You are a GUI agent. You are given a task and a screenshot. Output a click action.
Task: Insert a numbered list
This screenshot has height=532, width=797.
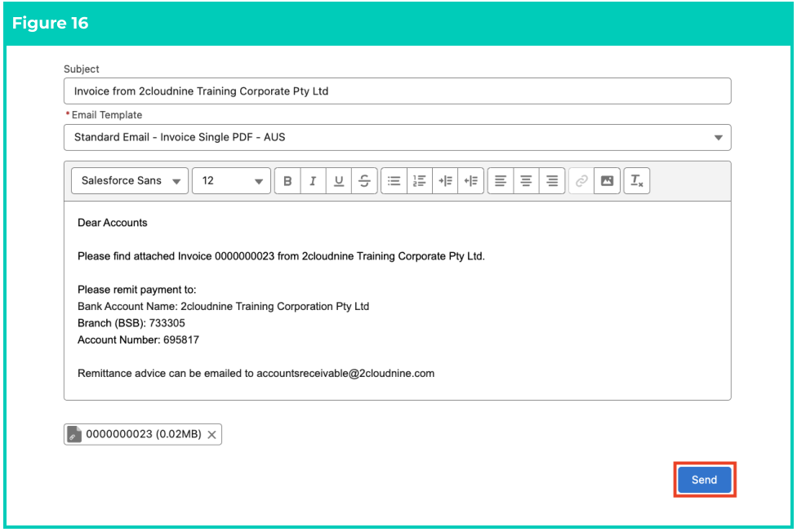(x=420, y=181)
